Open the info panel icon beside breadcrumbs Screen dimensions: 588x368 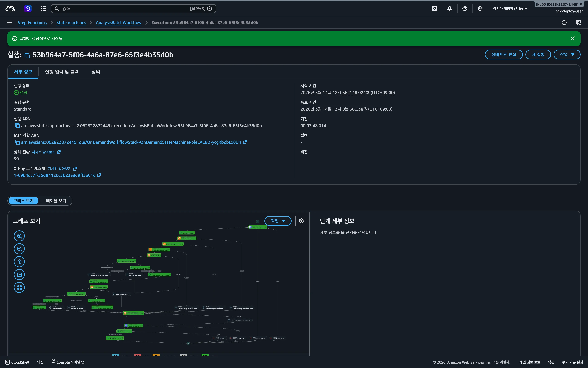pos(564,23)
